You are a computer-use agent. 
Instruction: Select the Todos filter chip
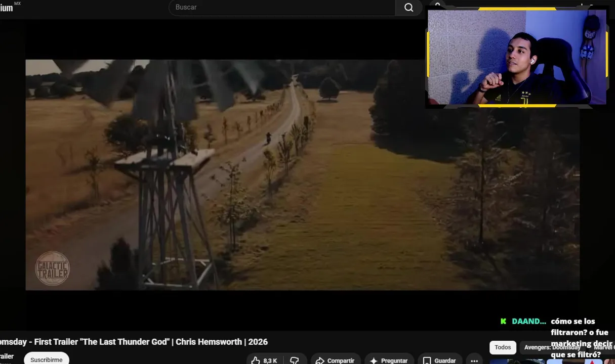503,347
